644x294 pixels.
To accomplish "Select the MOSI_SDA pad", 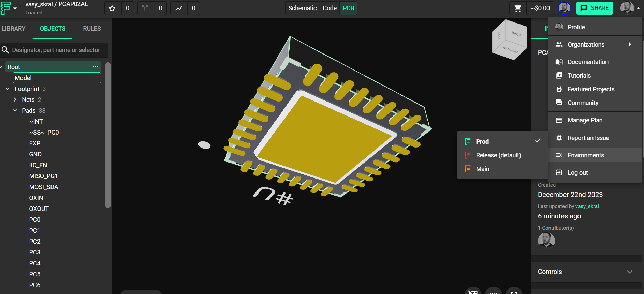I will pyautogui.click(x=44, y=187).
